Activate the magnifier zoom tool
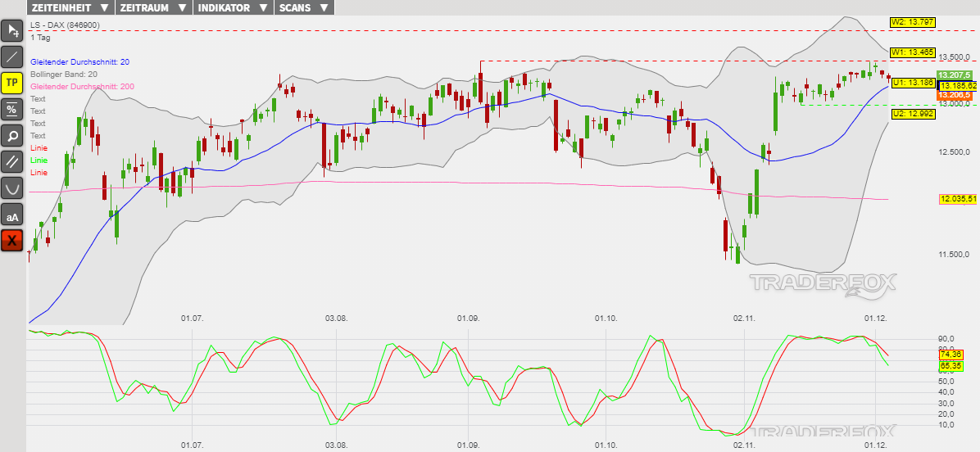The image size is (980, 452). coord(11,135)
